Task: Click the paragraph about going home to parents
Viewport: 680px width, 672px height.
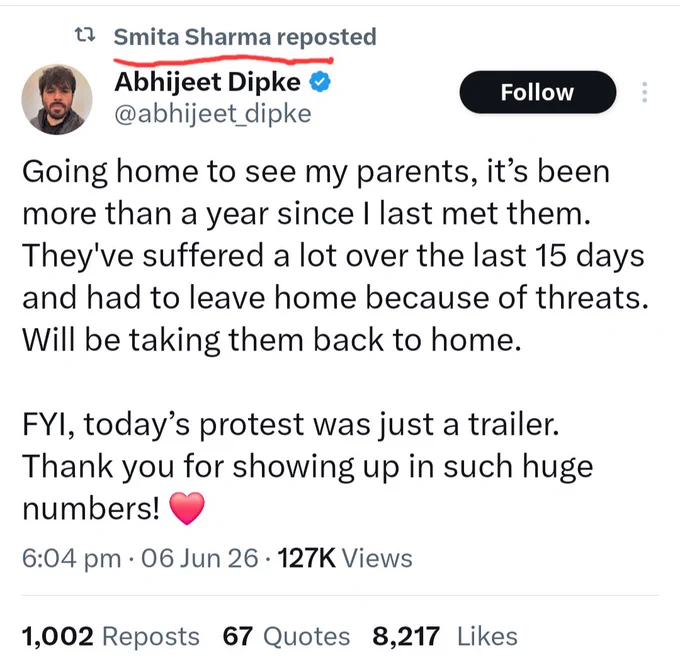Action: click(335, 256)
